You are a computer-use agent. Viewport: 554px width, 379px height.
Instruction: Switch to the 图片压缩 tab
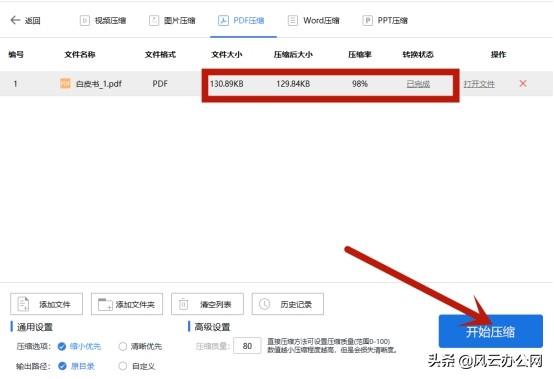pyautogui.click(x=172, y=20)
